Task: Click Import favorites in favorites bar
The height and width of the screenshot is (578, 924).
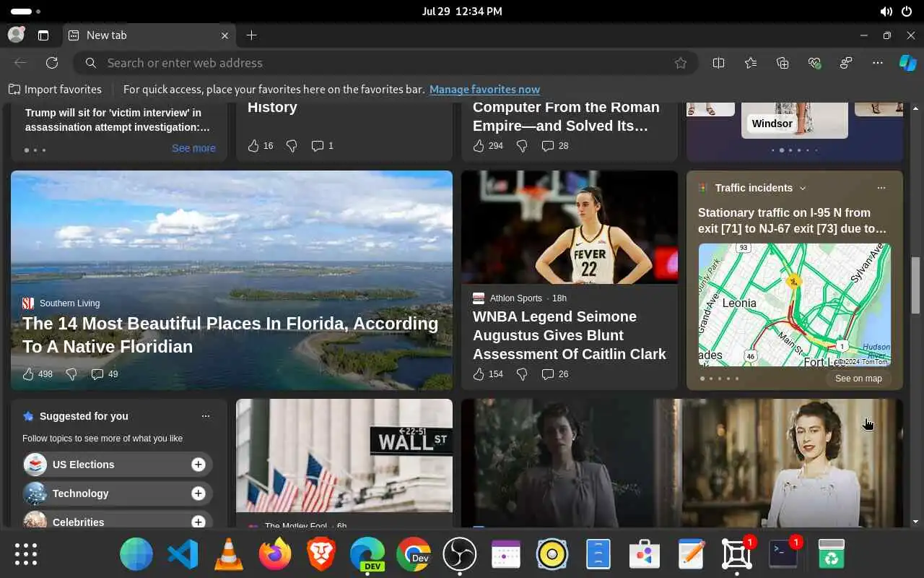Action: pyautogui.click(x=55, y=90)
